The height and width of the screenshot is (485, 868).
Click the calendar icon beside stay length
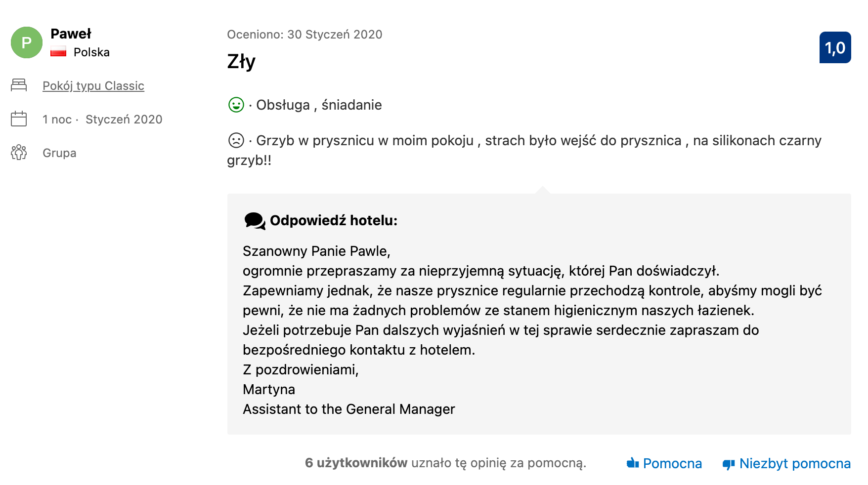pos(19,119)
